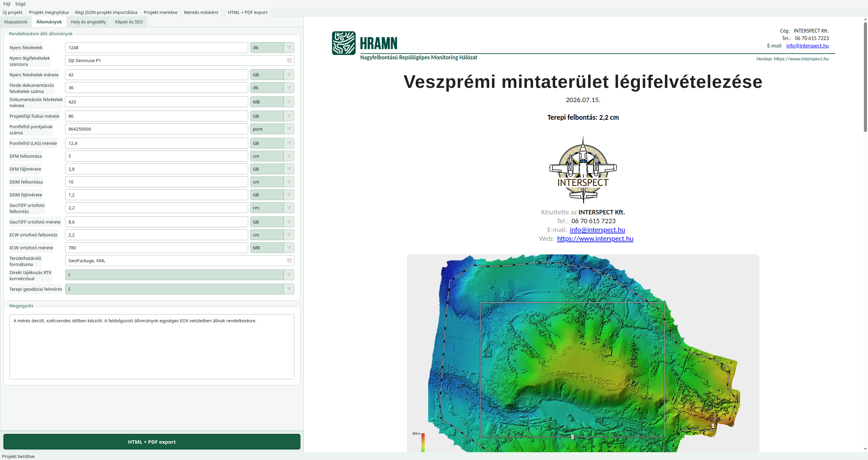The width and height of the screenshot is (868, 460).
Task: Click the Pontfelhő pontjainak száma field
Action: click(x=157, y=129)
